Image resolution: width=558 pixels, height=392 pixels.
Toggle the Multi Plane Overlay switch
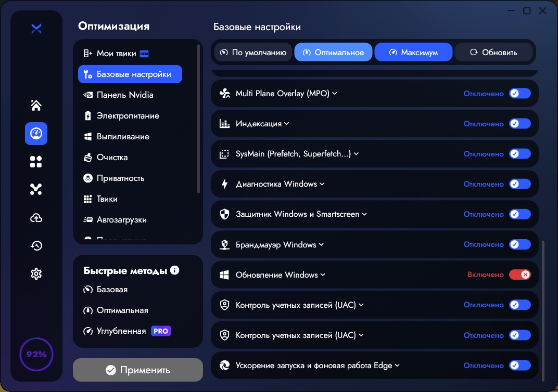coord(519,94)
